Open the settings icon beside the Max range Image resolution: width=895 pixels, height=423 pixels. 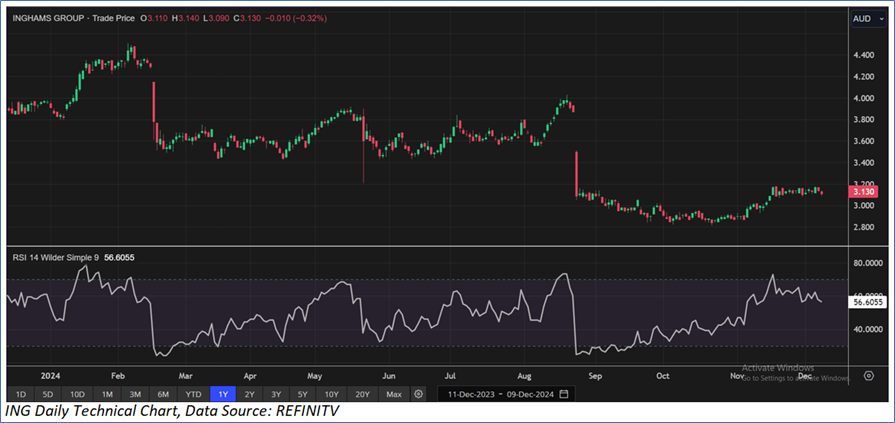coord(418,394)
